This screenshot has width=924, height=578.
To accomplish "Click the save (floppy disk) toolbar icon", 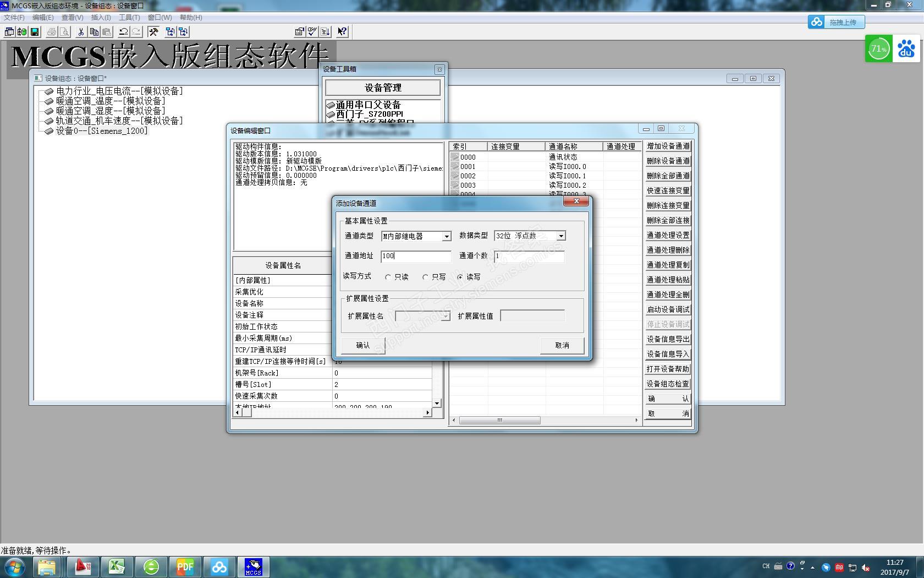I will pos(35,32).
